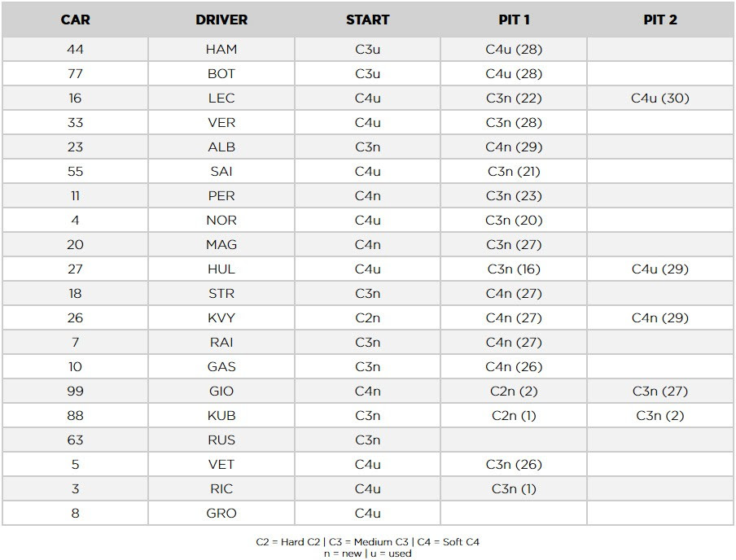Click KVY's start tyre cell C2n
The image size is (736, 560).
[367, 317]
